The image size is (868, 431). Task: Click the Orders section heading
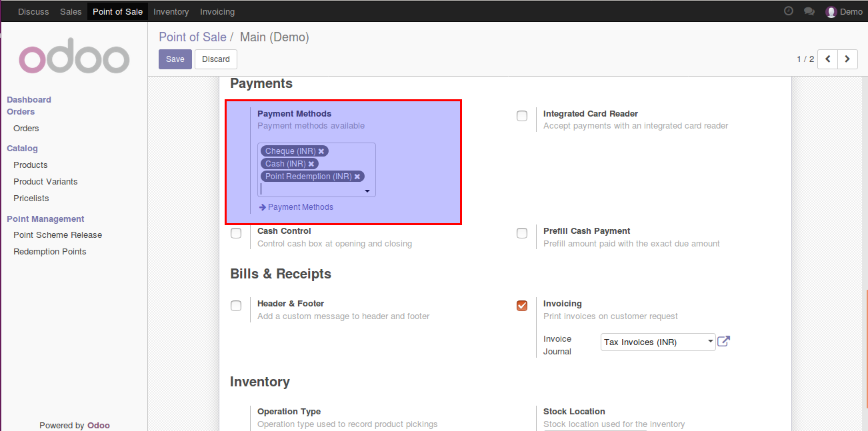(21, 112)
